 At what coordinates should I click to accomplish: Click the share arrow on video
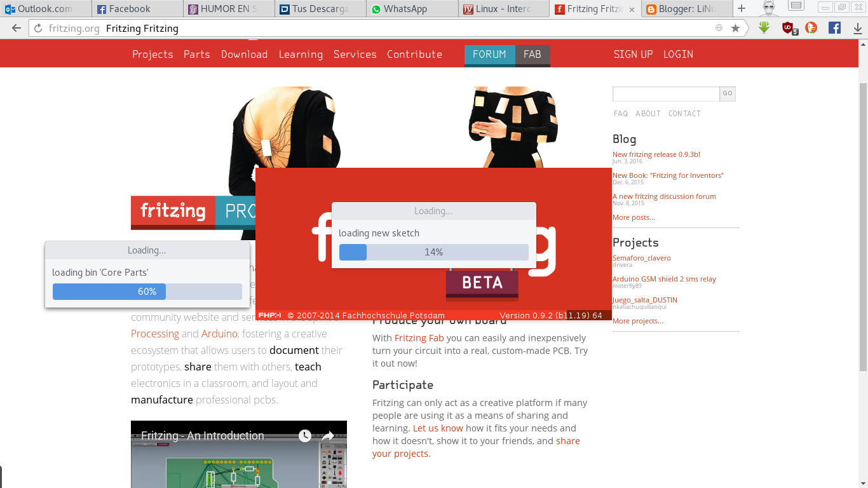coord(328,436)
